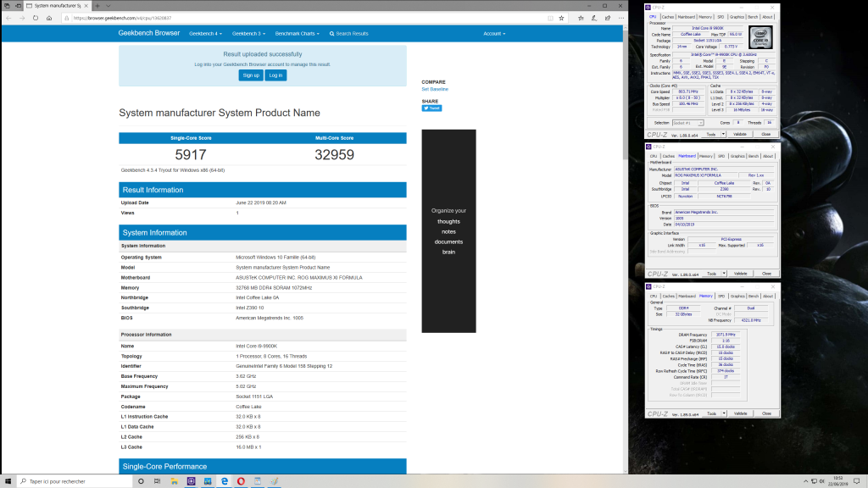Viewport: 868px width, 488px height.
Task: Add this page to favorites with star icon
Action: tap(561, 19)
